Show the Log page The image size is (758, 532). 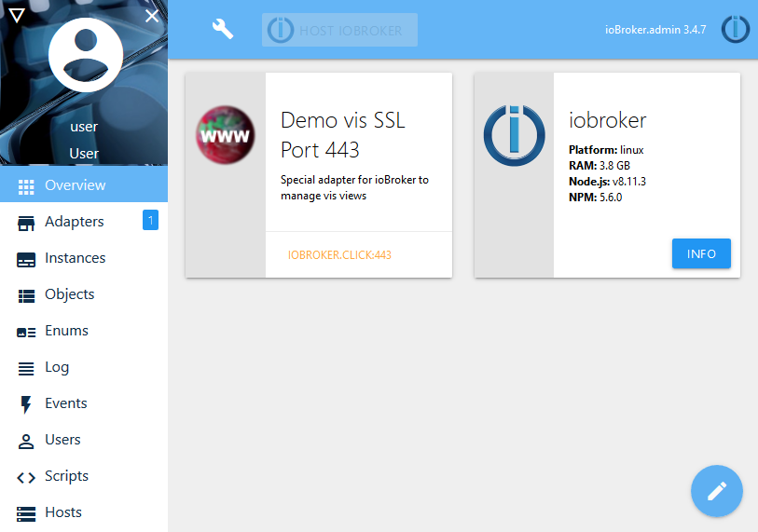84,367
